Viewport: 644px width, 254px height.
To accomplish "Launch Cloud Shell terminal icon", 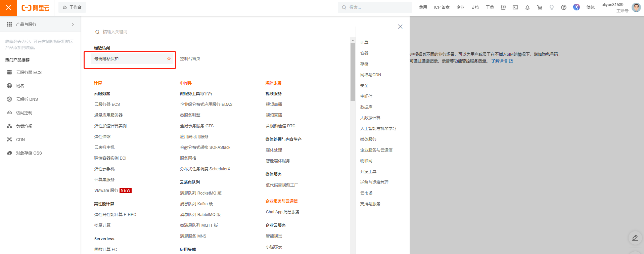I will point(515,7).
